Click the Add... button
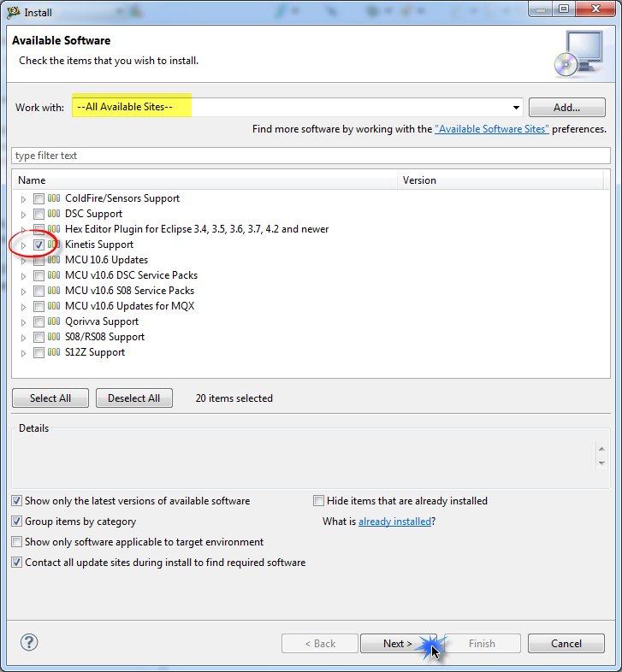The image size is (622, 672). (x=566, y=107)
